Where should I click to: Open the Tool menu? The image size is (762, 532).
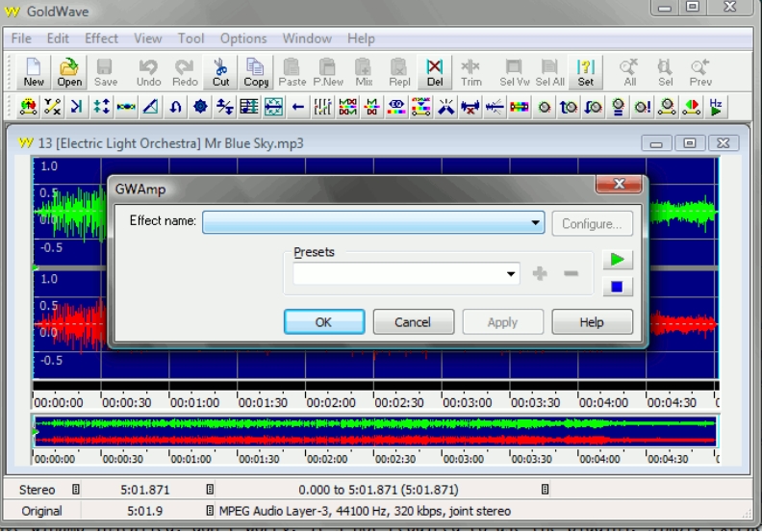[x=191, y=38]
